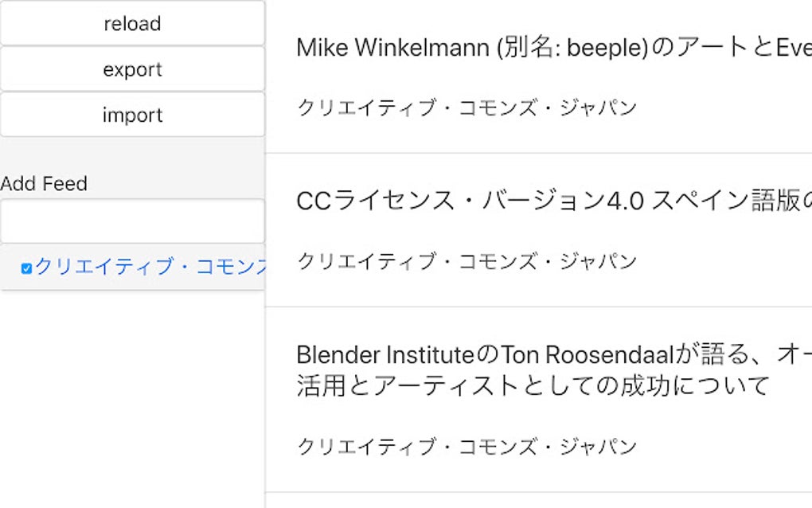
Task: Uncheck the クリエイティブ・コモンズ feed checkbox
Action: pos(26,268)
